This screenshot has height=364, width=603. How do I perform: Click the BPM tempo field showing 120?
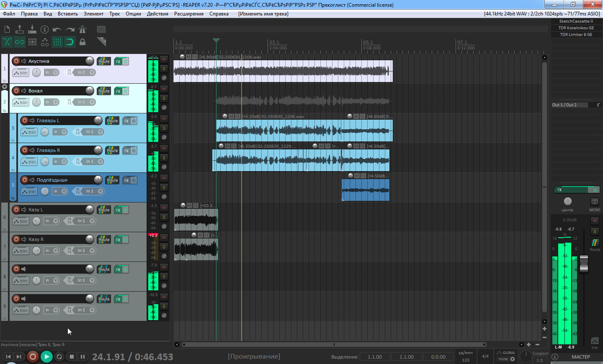click(466, 360)
